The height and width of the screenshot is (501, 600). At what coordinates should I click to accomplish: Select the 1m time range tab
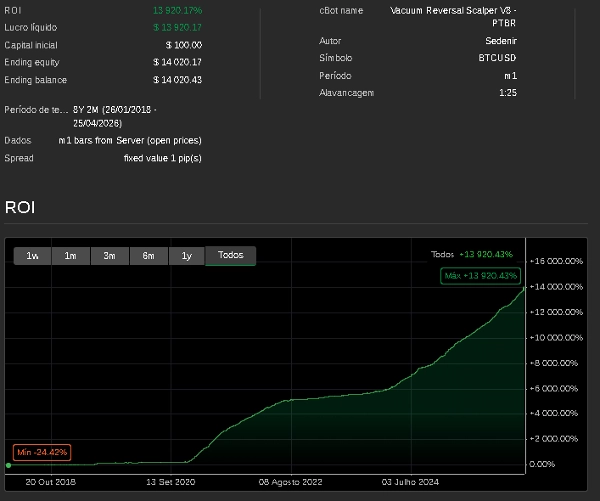71,256
